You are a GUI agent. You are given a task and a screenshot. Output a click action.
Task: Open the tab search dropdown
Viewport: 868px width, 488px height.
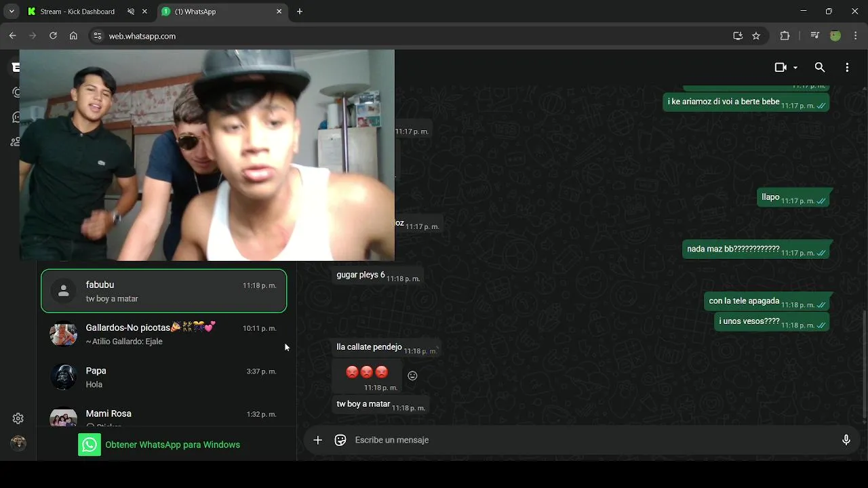[12, 12]
